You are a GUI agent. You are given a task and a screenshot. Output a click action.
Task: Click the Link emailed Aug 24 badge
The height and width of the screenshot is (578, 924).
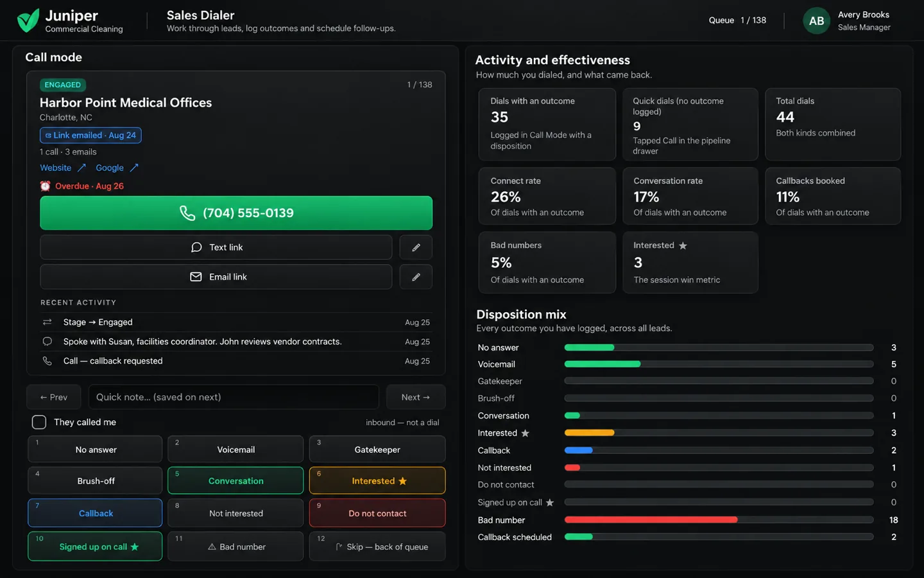[90, 136]
